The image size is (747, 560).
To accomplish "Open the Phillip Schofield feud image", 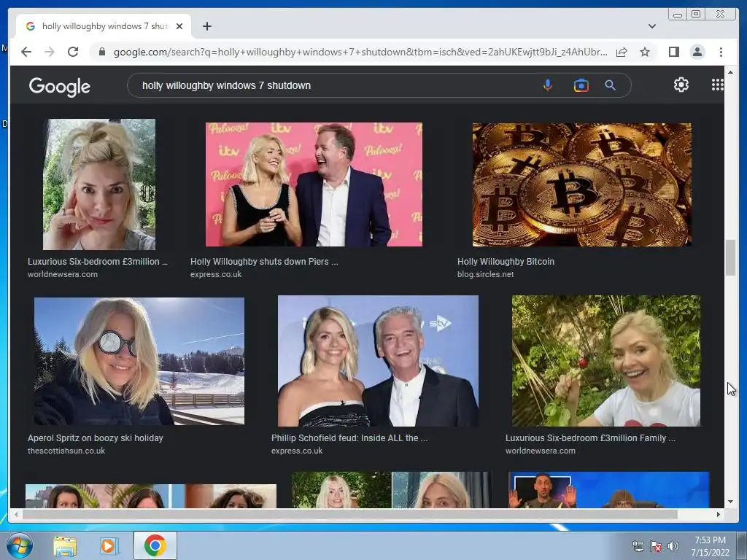I will [379, 360].
